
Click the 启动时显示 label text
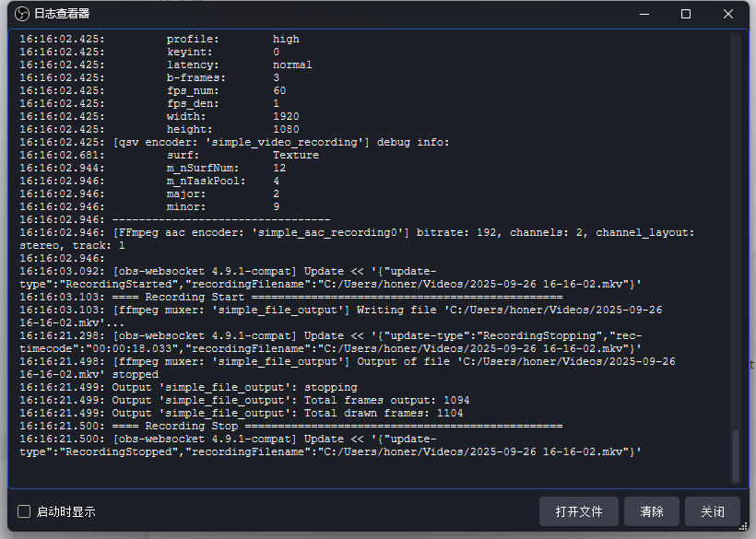65,511
